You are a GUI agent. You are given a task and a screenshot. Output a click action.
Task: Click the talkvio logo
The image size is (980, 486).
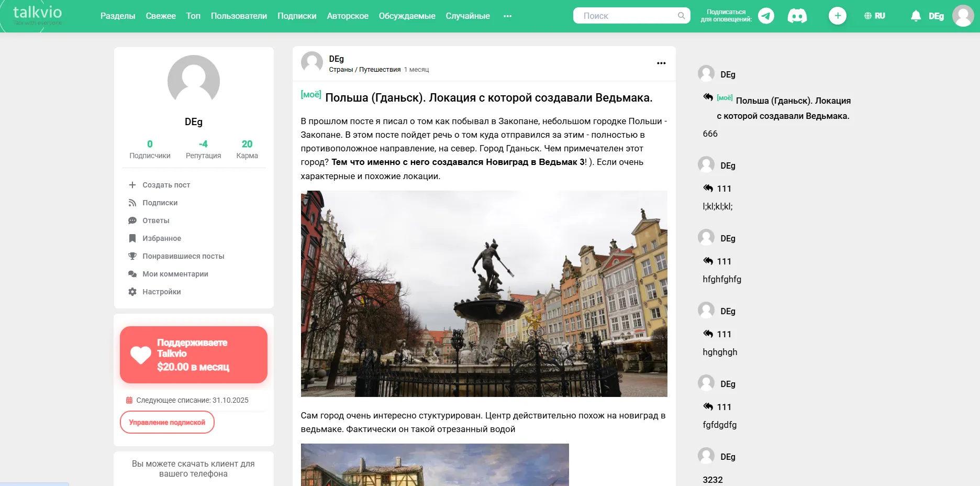[37, 15]
